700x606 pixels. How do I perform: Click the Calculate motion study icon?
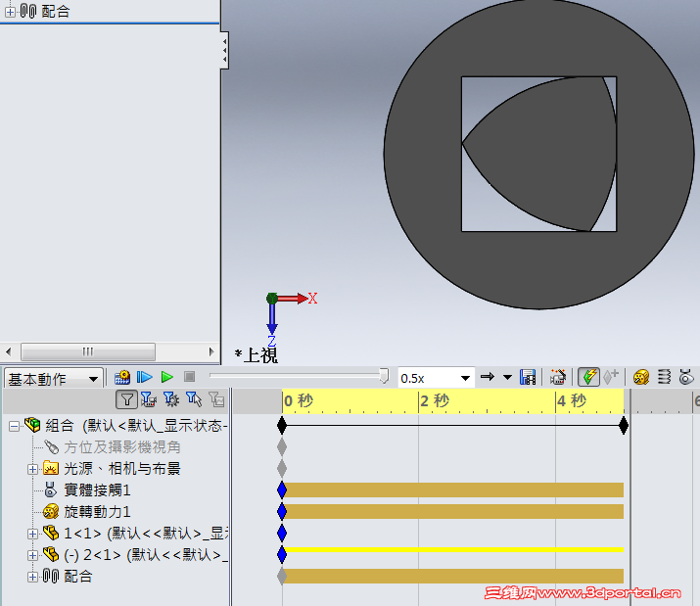pos(121,377)
